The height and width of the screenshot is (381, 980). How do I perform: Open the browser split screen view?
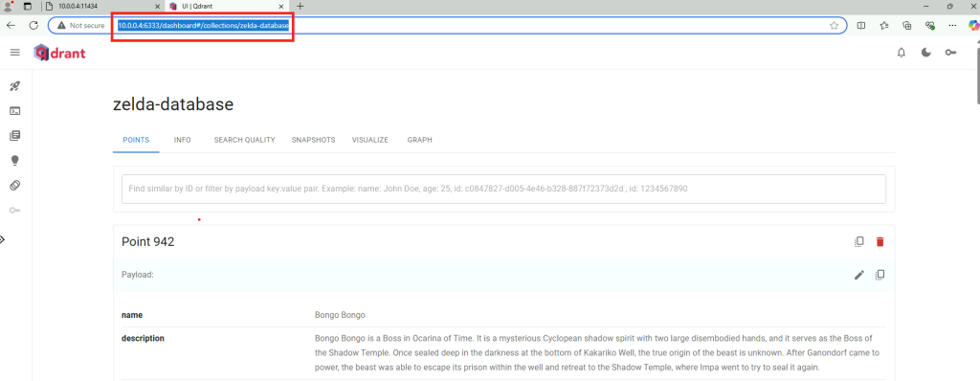(861, 26)
